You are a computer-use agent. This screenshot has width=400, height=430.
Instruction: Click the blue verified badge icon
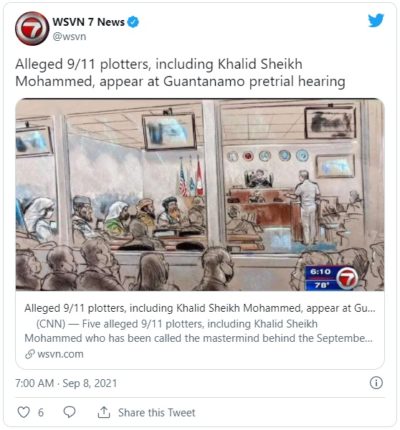coord(133,22)
